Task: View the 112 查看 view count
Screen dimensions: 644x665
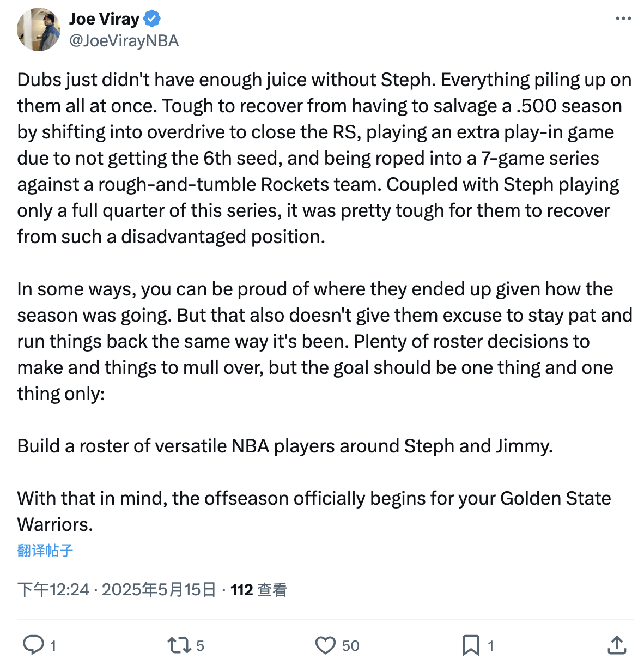Action: coord(258,590)
